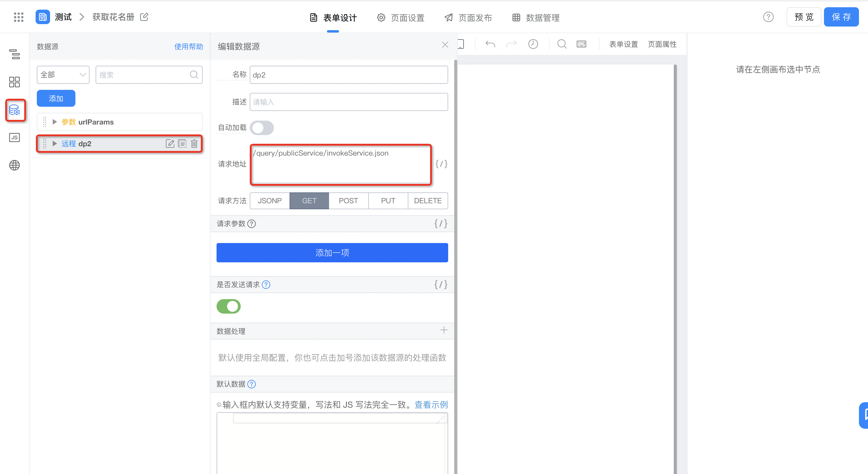Image resolution: width=868 pixels, height=474 pixels.
Task: Click the blue form app logo icon
Action: click(43, 17)
